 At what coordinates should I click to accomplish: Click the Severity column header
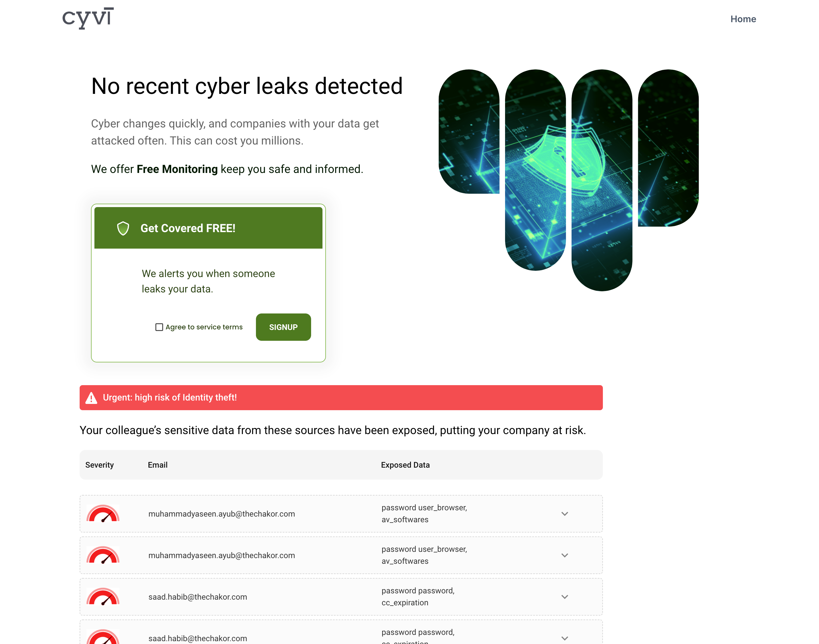[x=100, y=465]
